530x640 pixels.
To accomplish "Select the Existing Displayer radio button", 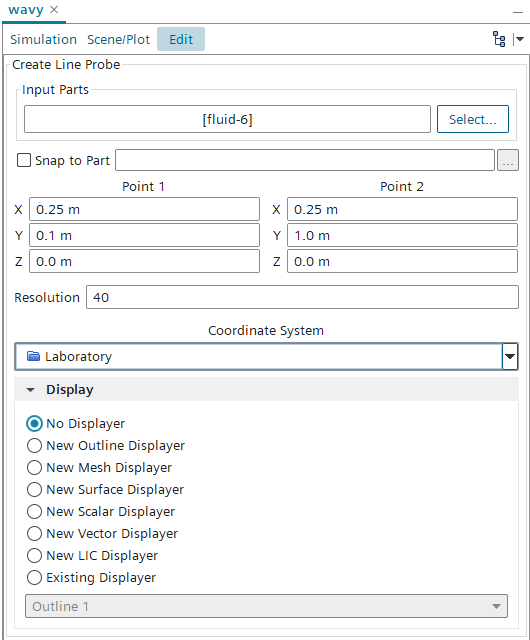I will point(34,578).
